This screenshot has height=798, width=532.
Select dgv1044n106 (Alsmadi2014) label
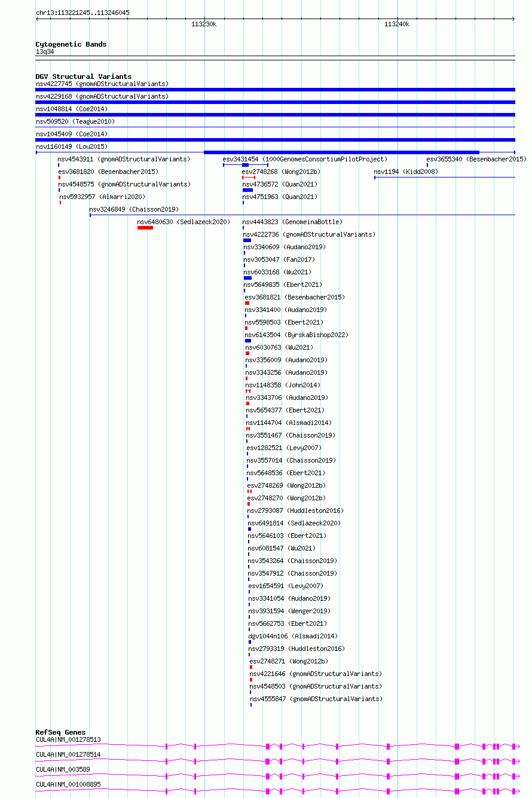click(x=293, y=636)
